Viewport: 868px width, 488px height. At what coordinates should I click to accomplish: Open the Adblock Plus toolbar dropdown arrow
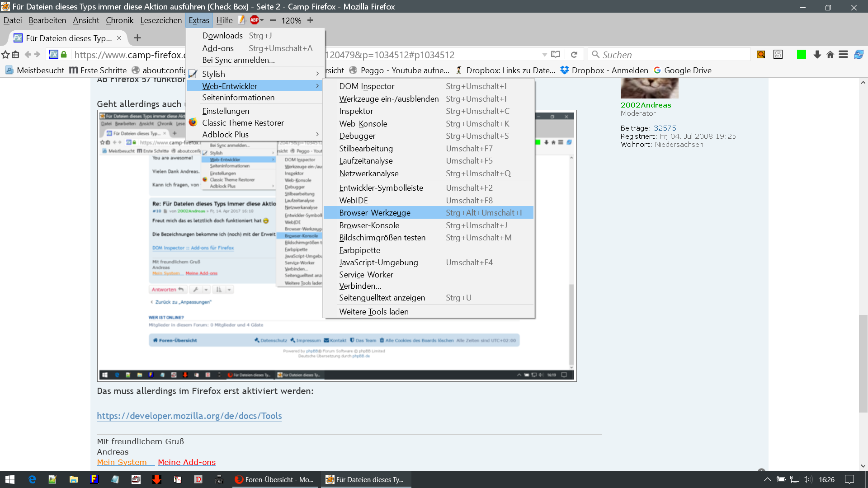[262, 20]
